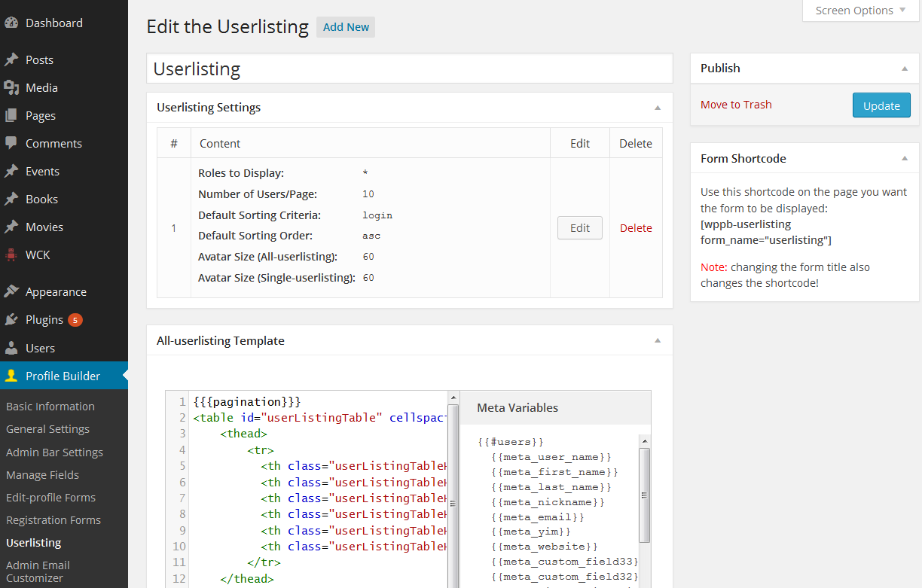The image size is (922, 588).
Task: Click the {{meta_email}} variable
Action: pyautogui.click(x=538, y=517)
